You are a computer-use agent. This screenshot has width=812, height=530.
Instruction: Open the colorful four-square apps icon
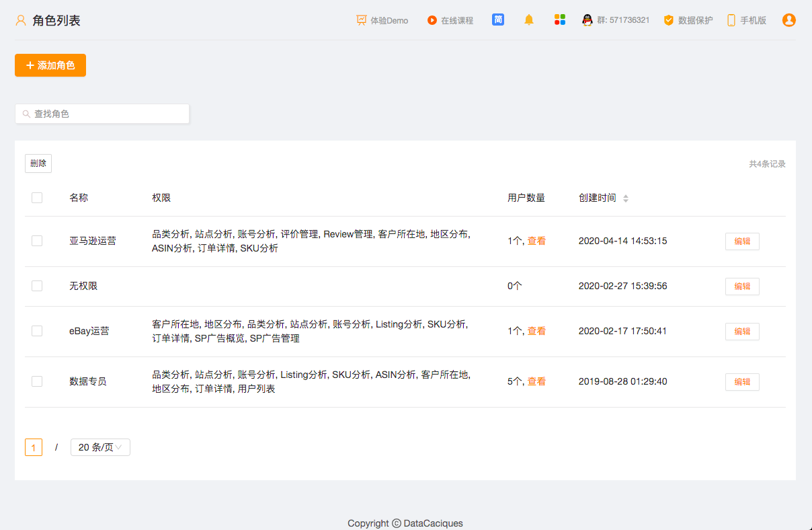560,20
